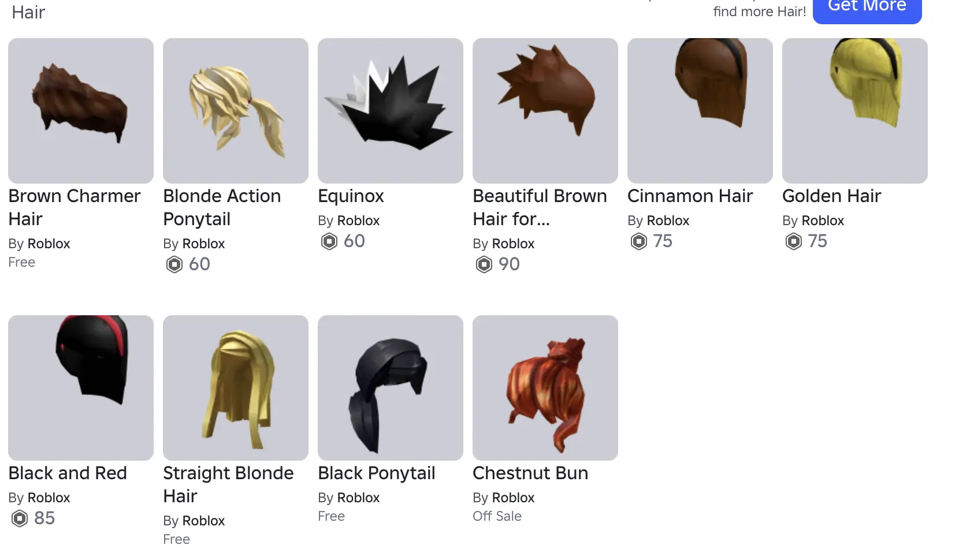The image size is (959, 560).
Task: Open the Golden Hair title link
Action: [x=831, y=196]
